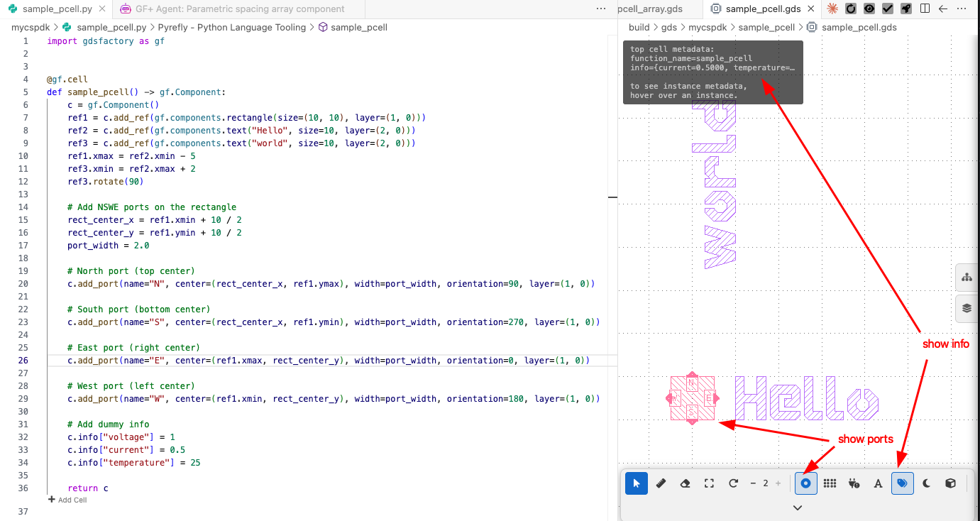Click the top cell metadata tooltip
This screenshot has height=521, width=980.
tap(713, 72)
